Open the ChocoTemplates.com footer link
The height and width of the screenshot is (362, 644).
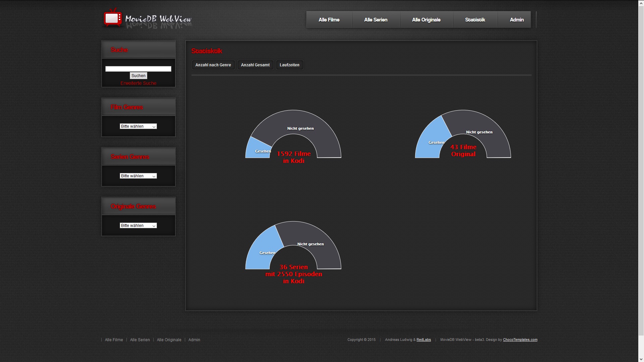(520, 340)
